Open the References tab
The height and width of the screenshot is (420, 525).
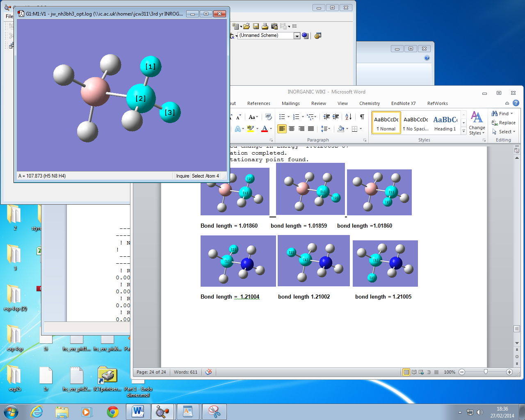[x=259, y=103]
